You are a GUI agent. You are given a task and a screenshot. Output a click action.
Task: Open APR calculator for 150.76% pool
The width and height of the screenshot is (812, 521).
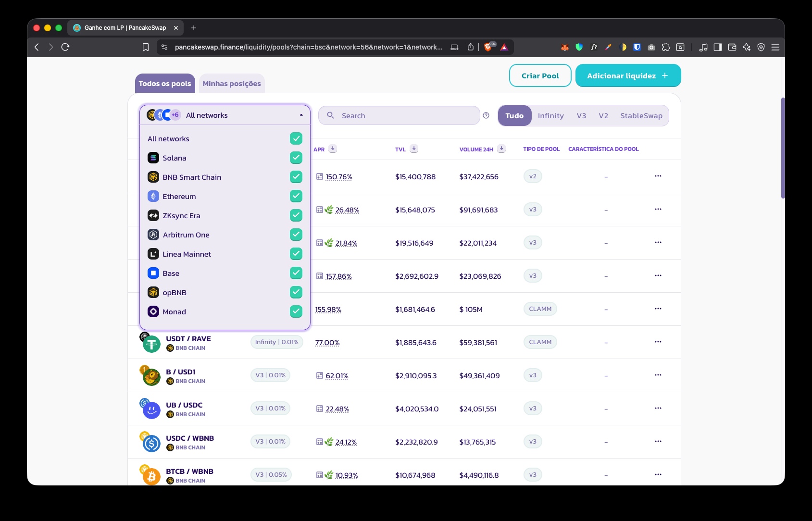point(320,176)
